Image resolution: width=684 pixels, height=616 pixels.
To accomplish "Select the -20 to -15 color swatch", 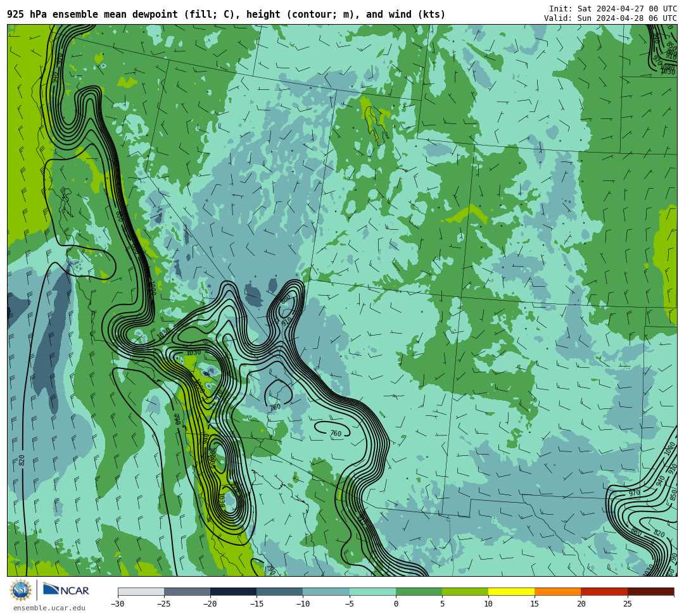I will [x=233, y=591].
